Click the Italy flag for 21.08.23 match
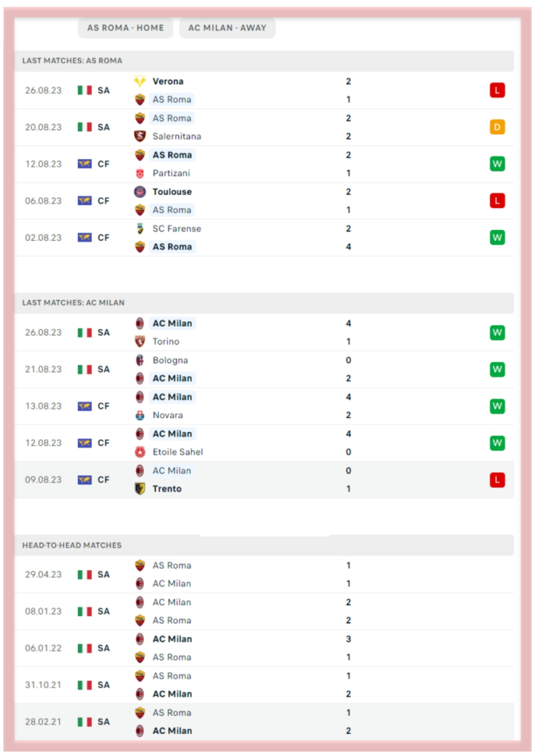 85,369
